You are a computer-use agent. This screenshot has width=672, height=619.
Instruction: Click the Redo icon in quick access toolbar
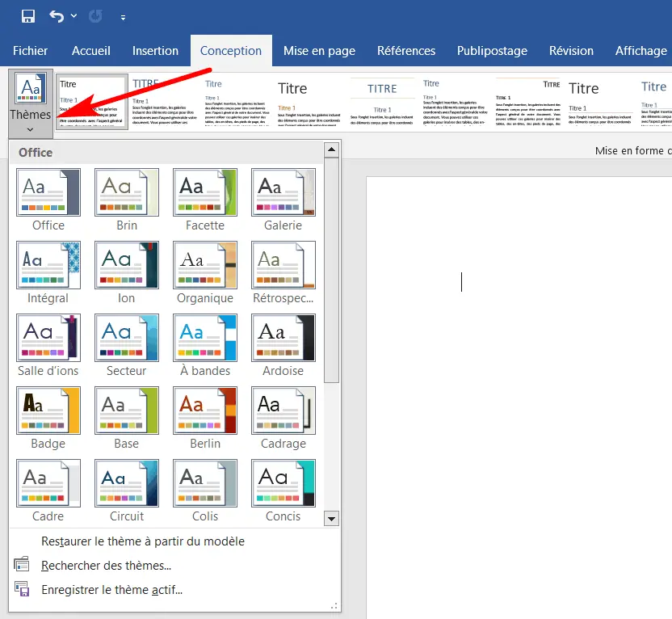pyautogui.click(x=95, y=16)
